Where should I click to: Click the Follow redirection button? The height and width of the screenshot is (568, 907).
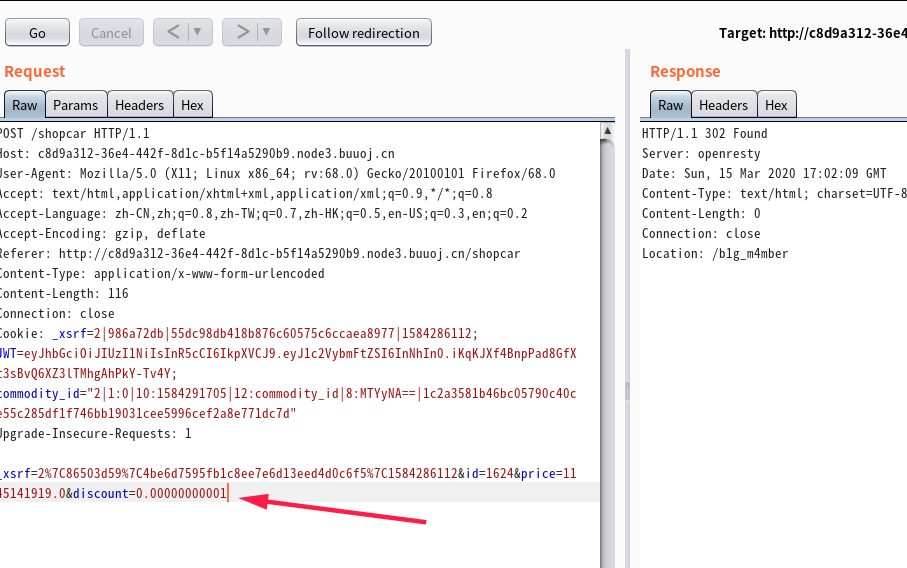pyautogui.click(x=364, y=32)
